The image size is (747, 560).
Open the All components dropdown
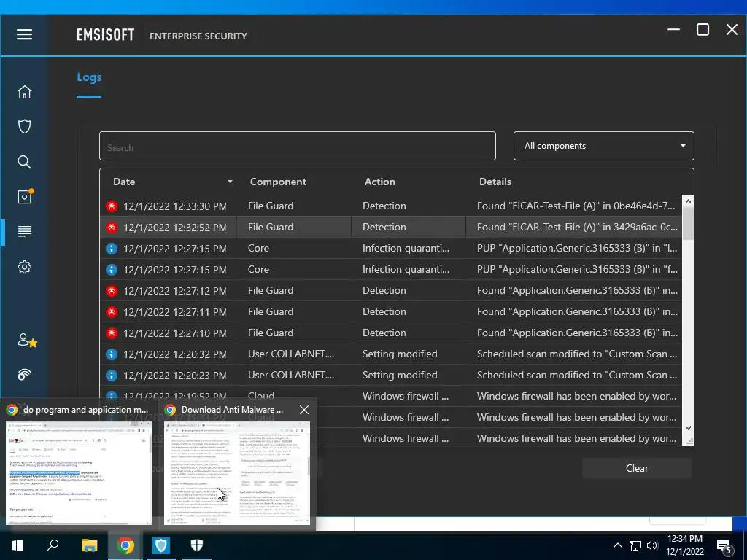(603, 146)
